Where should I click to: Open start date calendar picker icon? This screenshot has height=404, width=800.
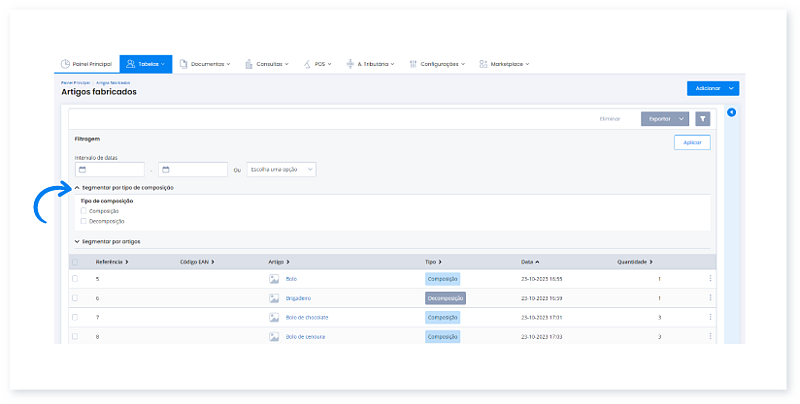pyautogui.click(x=82, y=170)
